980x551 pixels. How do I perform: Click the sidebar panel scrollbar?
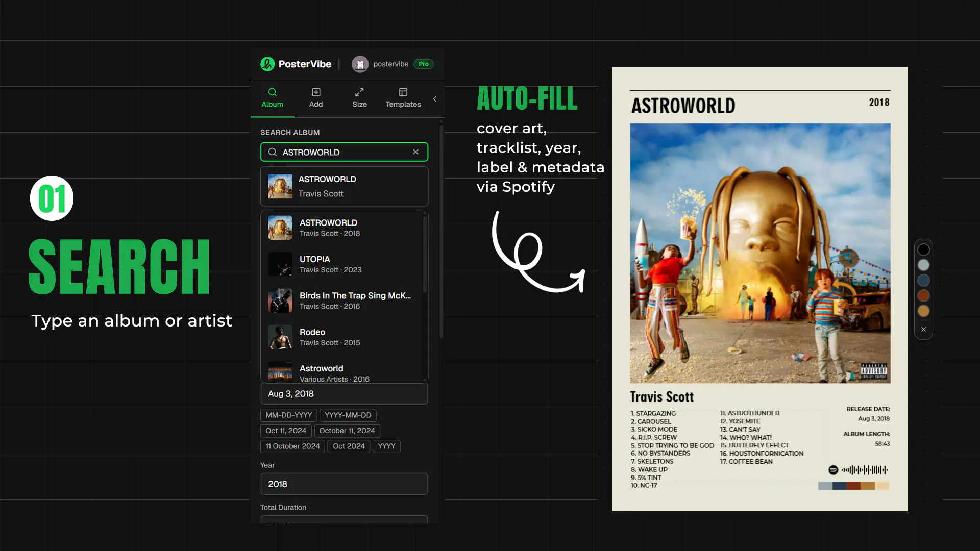tap(442, 231)
